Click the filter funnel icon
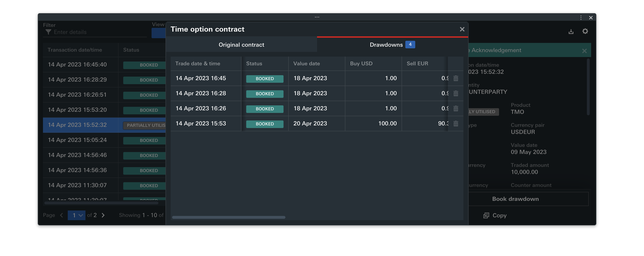Image resolution: width=644 pixels, height=256 pixels. coord(48,32)
